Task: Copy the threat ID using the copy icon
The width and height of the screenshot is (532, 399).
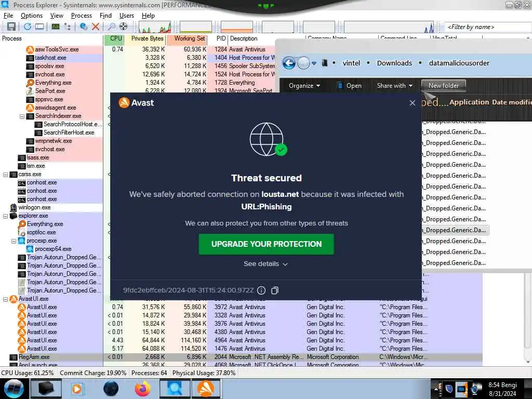Action: pos(275,290)
